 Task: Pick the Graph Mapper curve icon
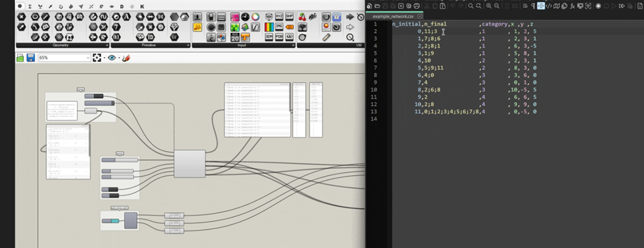coord(256,27)
